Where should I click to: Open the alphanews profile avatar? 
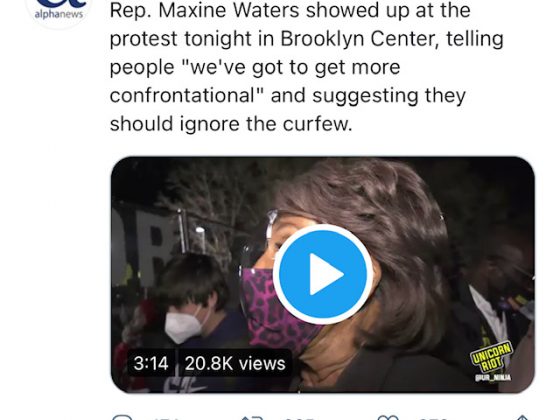[x=59, y=11]
